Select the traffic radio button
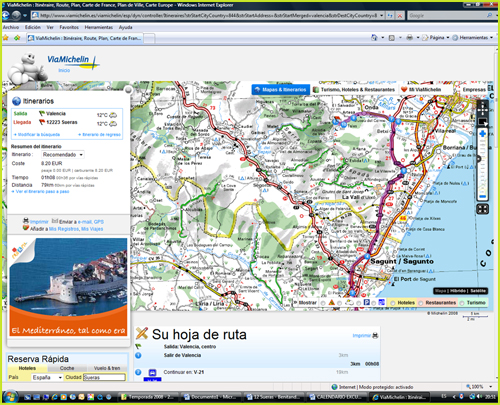 pos(323,303)
